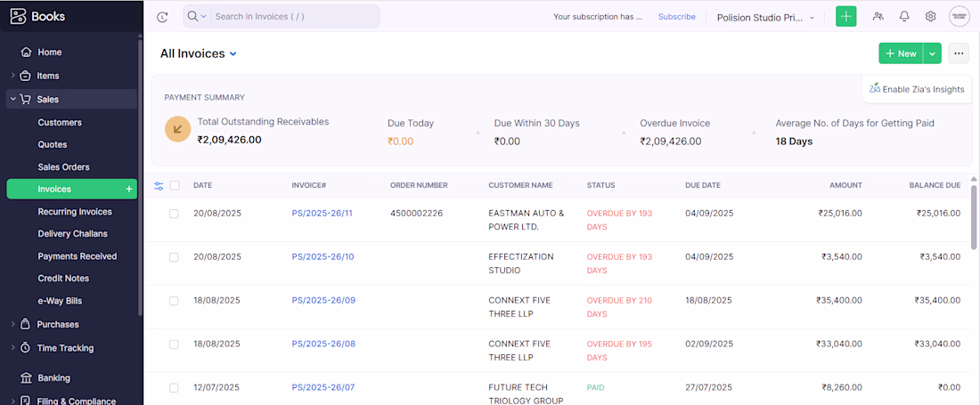Open Delivery Challans
Image resolution: width=980 pixels, height=405 pixels.
point(72,234)
